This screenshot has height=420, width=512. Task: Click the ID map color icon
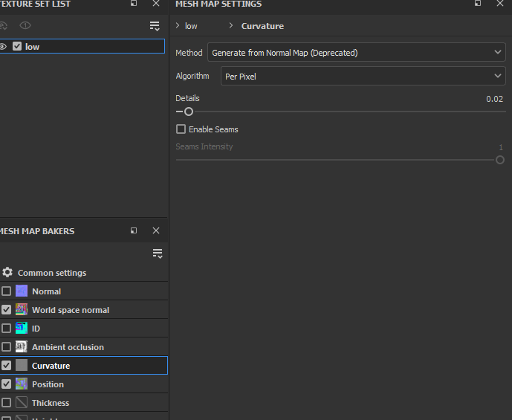[x=22, y=329]
